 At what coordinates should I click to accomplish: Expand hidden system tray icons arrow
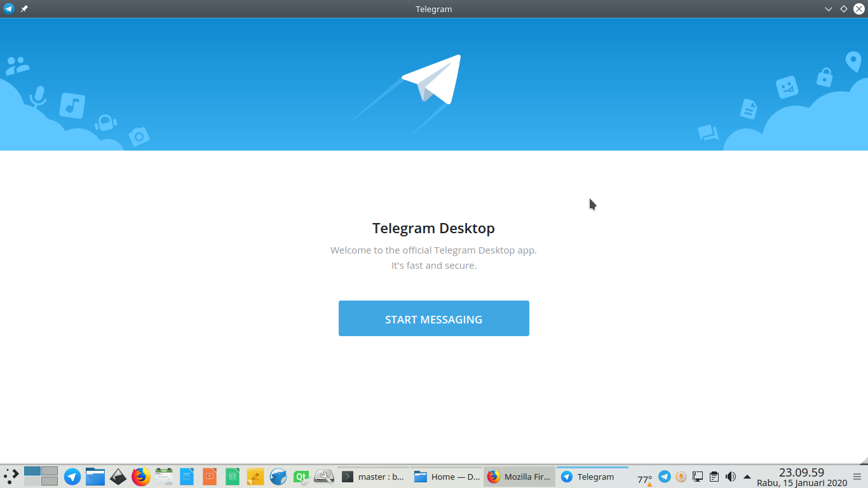[x=747, y=477]
